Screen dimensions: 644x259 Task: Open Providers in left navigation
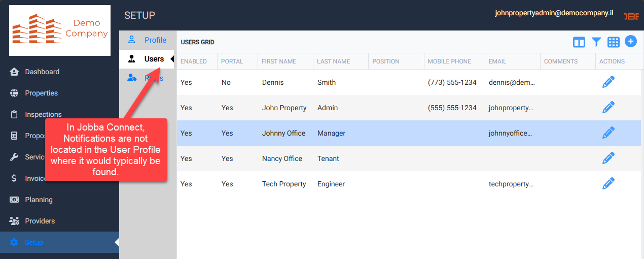point(40,221)
